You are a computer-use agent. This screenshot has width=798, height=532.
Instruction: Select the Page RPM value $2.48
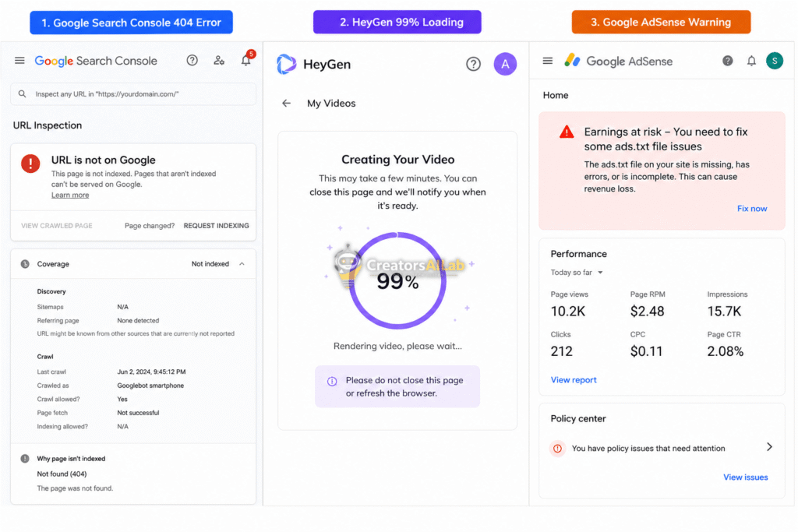(647, 312)
